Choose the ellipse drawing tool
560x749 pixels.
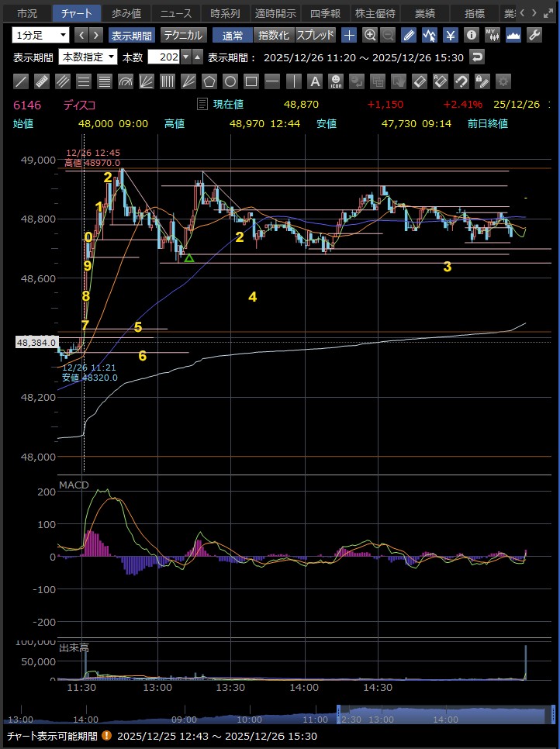[x=230, y=81]
